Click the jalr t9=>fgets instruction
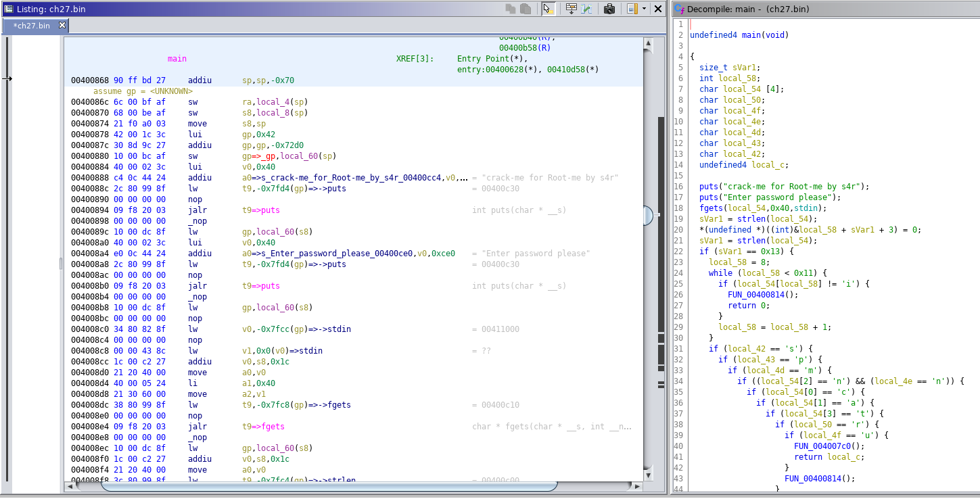 [x=237, y=427]
